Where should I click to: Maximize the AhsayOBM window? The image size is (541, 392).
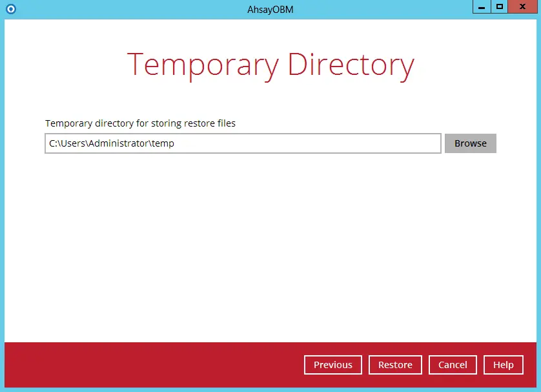pos(500,6)
